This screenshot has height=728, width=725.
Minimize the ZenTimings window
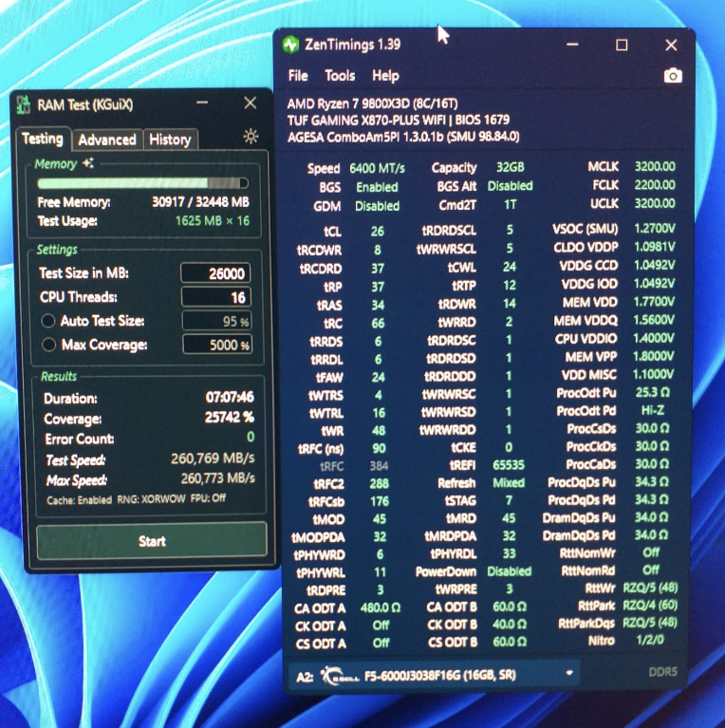coord(572,45)
